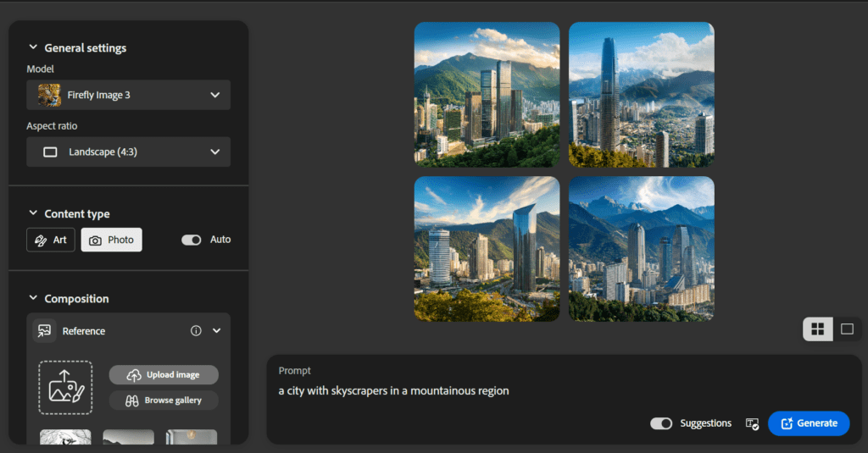Viewport: 868px width, 453px height.
Task: Open the Firefly Image 3 model dropdown
Action: 129,95
